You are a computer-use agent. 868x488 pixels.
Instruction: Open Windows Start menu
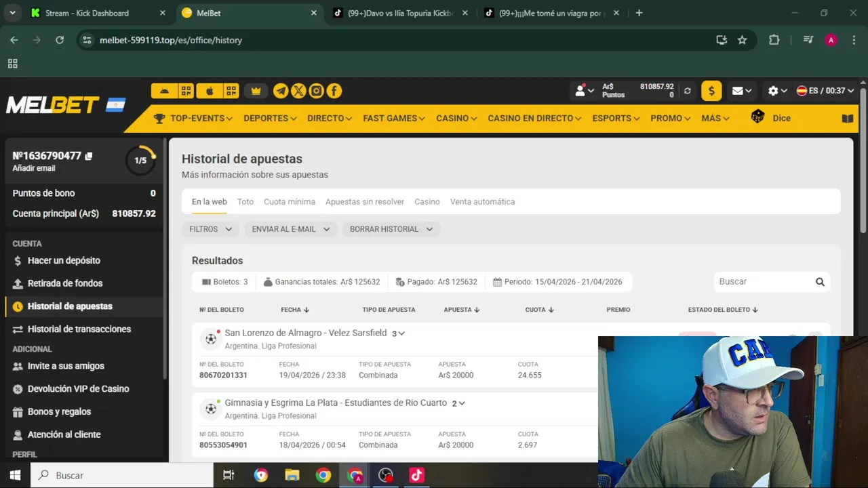point(15,475)
